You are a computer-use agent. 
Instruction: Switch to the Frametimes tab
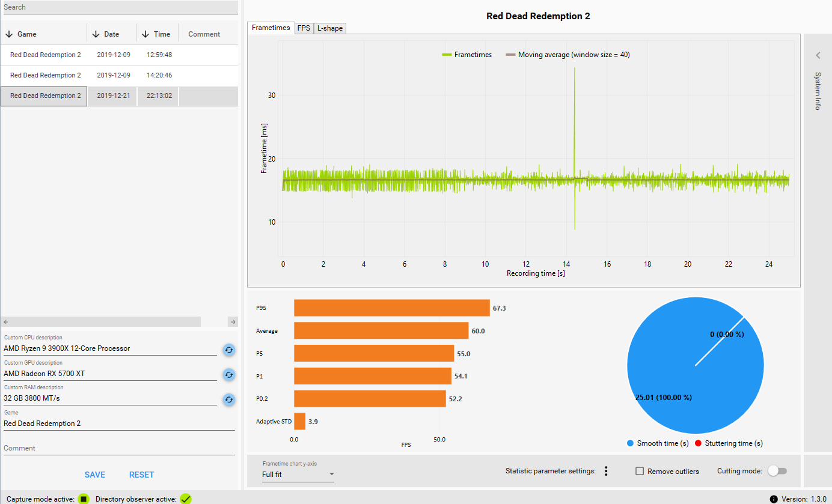click(x=271, y=28)
